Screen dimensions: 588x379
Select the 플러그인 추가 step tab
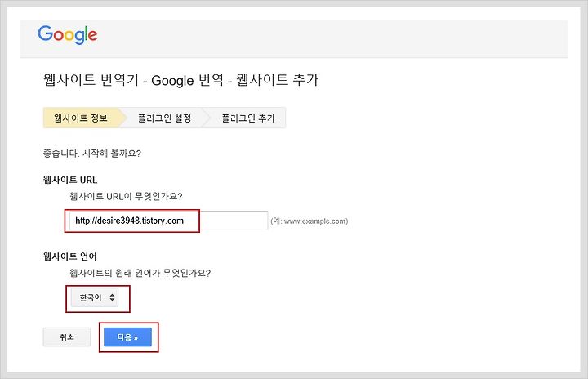247,118
